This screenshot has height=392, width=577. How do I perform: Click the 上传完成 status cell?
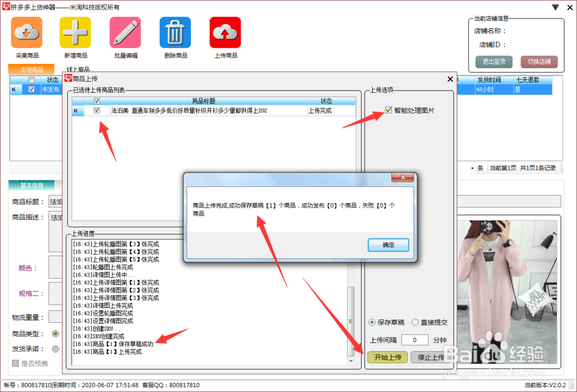tap(331, 110)
